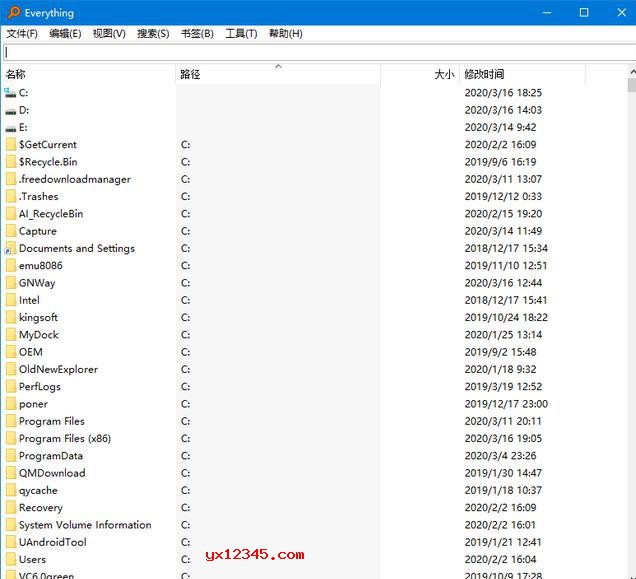Click the $GetCurrent folder icon
The height and width of the screenshot is (579, 636).
(x=11, y=144)
